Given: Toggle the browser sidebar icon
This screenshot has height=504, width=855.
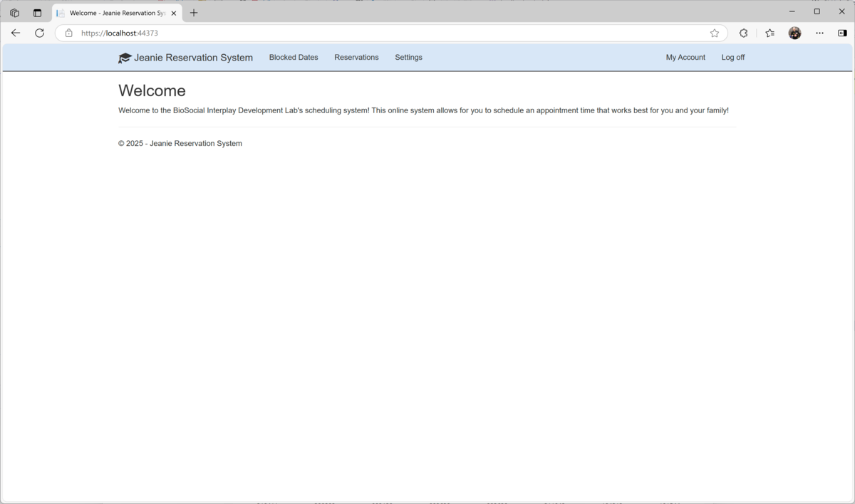Looking at the screenshot, I should 842,33.
